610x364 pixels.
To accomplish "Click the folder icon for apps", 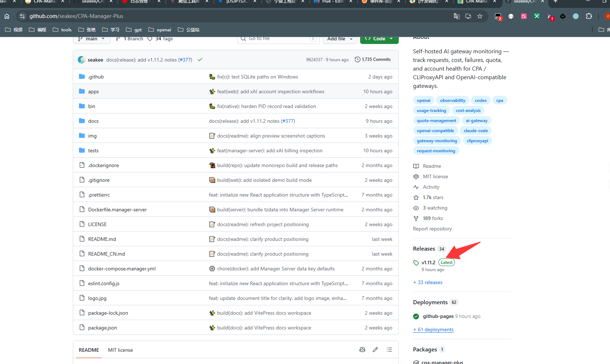I will tap(82, 91).
